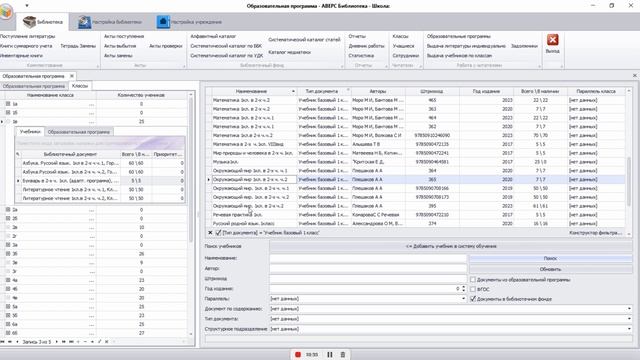640x360 pixels.
Task: Open Алфавитный каталог in the ribbon
Action: click(x=213, y=36)
